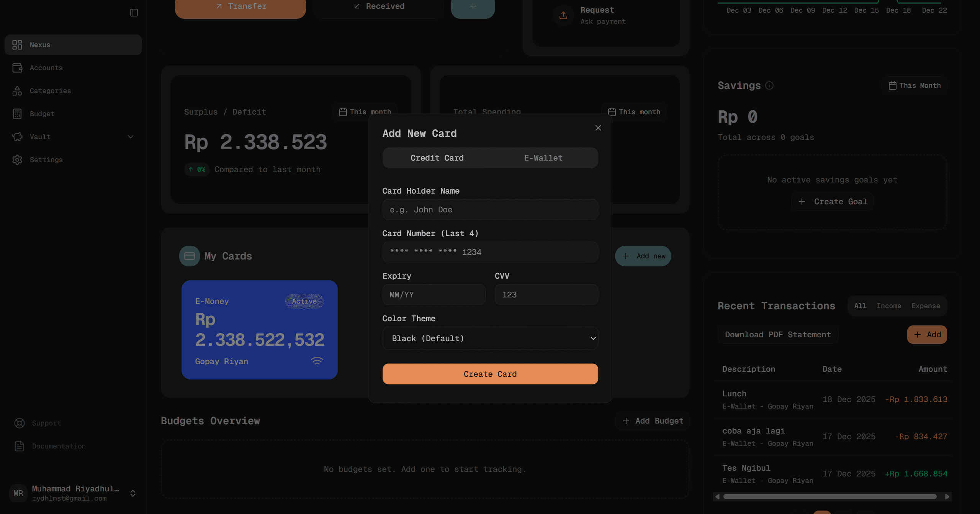This screenshot has width=980, height=514.
Task: Open Budget calculator icon in sidebar
Action: (x=17, y=114)
